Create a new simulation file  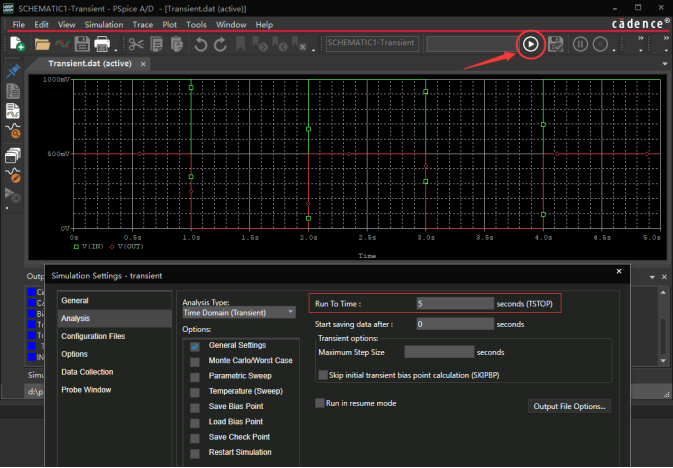tap(17, 44)
